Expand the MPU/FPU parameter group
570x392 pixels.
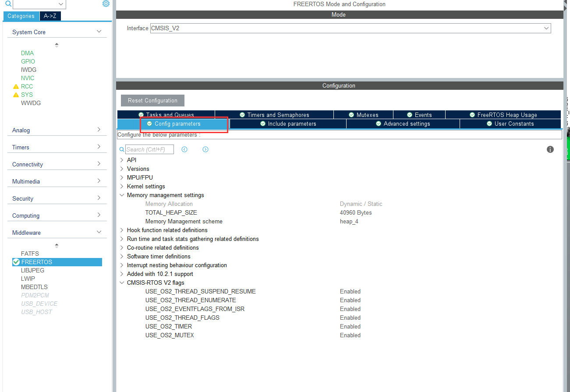[x=122, y=177]
